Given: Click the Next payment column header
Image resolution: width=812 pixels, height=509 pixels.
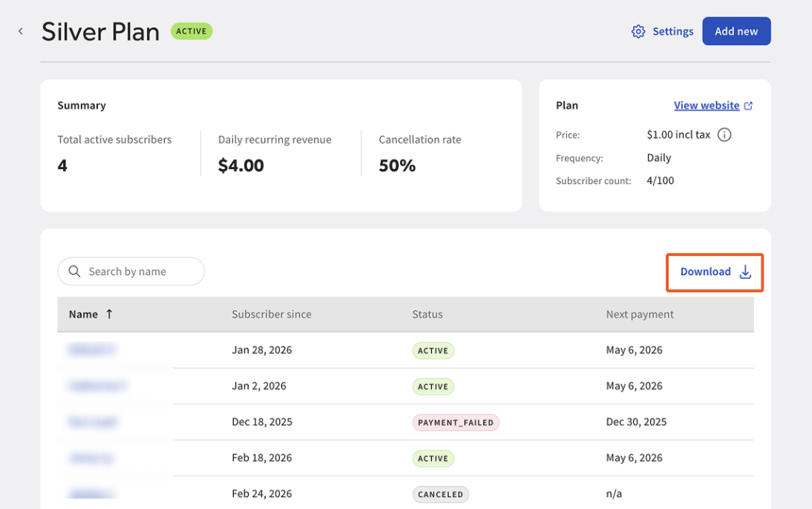Looking at the screenshot, I should [640, 315].
